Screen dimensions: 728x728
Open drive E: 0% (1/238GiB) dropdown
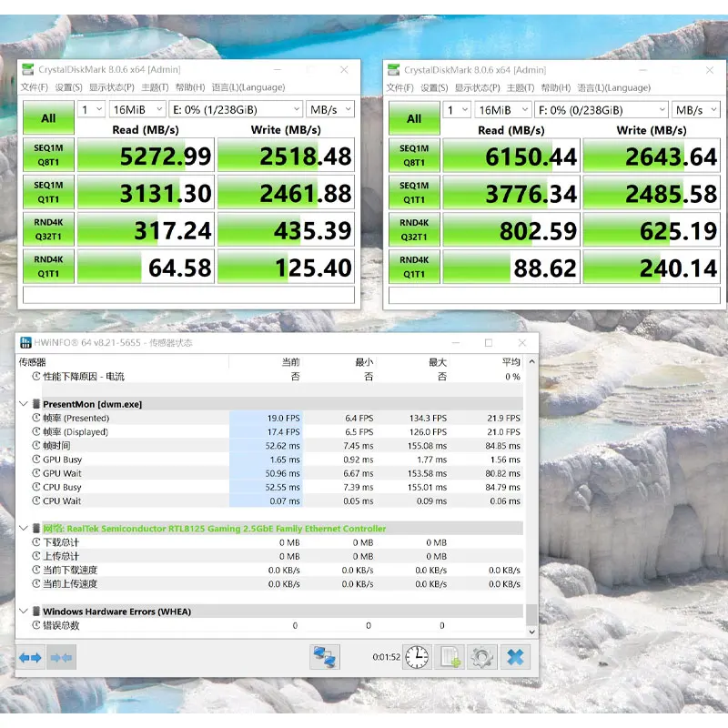pyautogui.click(x=236, y=109)
